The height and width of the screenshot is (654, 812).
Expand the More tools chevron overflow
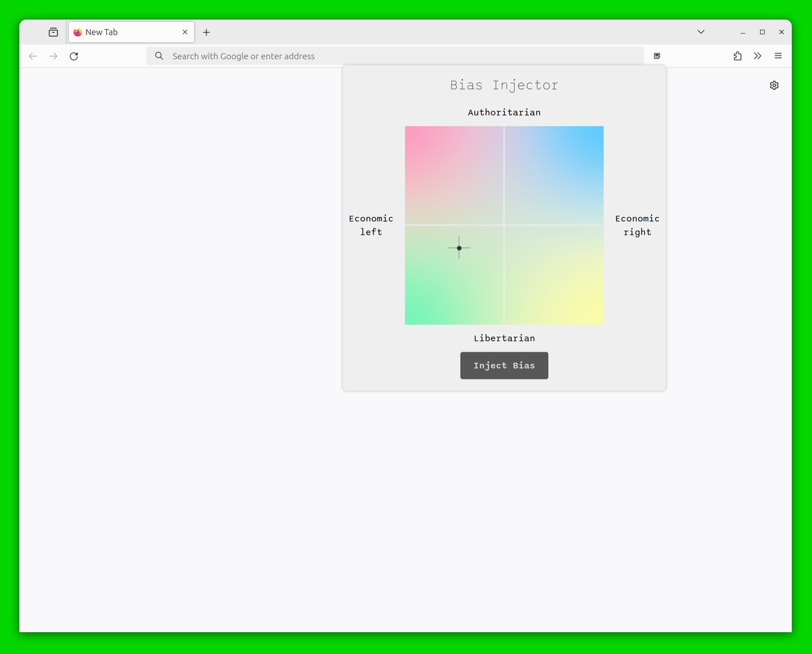(757, 56)
